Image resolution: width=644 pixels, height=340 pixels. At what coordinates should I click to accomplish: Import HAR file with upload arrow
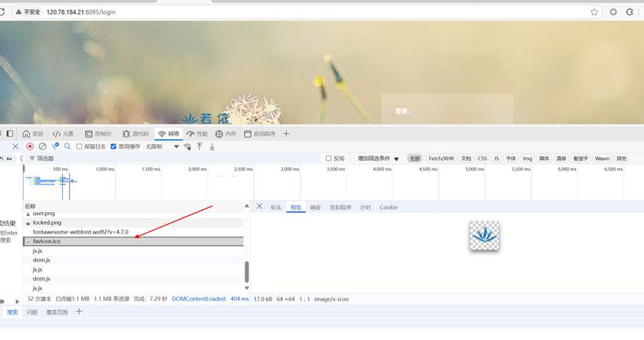pyautogui.click(x=199, y=146)
